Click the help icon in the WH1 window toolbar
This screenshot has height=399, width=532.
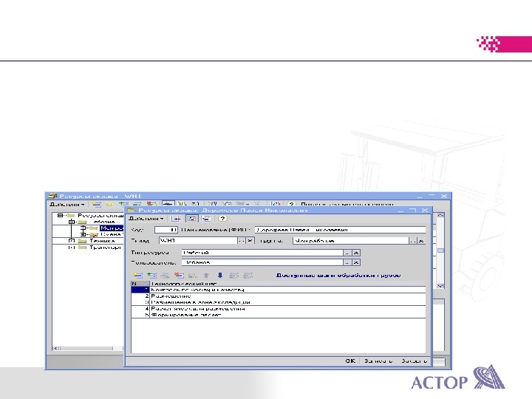click(x=291, y=204)
